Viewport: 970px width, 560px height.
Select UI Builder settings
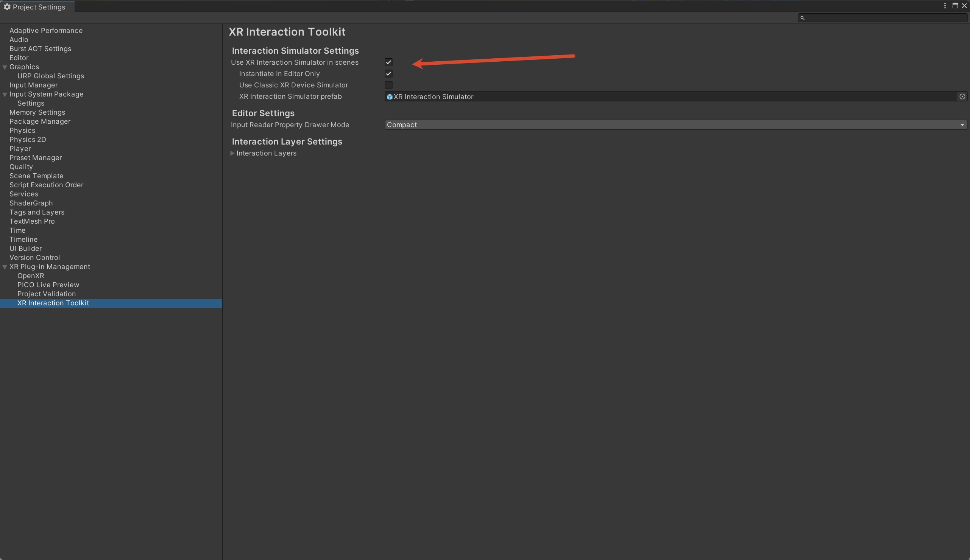25,249
